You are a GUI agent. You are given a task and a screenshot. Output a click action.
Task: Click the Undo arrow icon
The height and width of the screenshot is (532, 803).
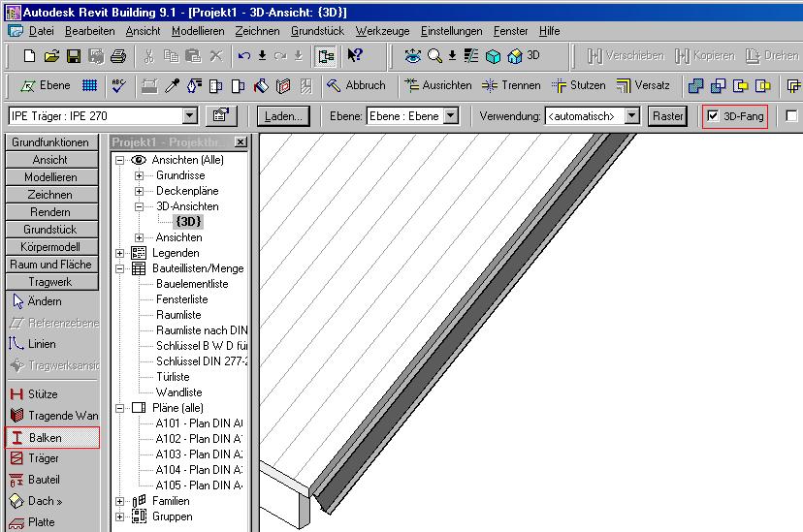click(244, 55)
